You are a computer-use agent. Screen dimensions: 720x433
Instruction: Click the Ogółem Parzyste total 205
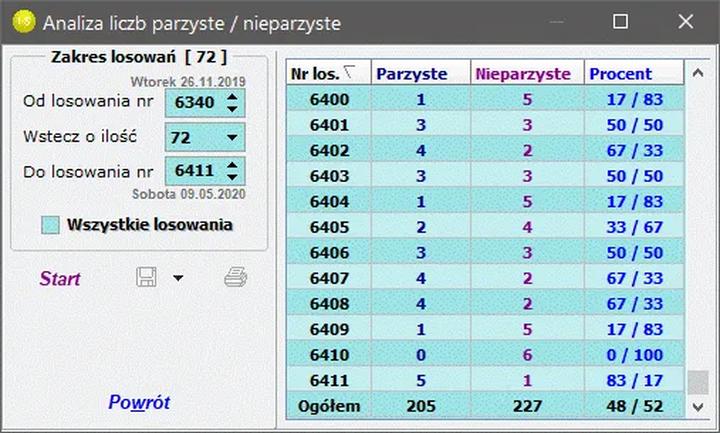[421, 406]
